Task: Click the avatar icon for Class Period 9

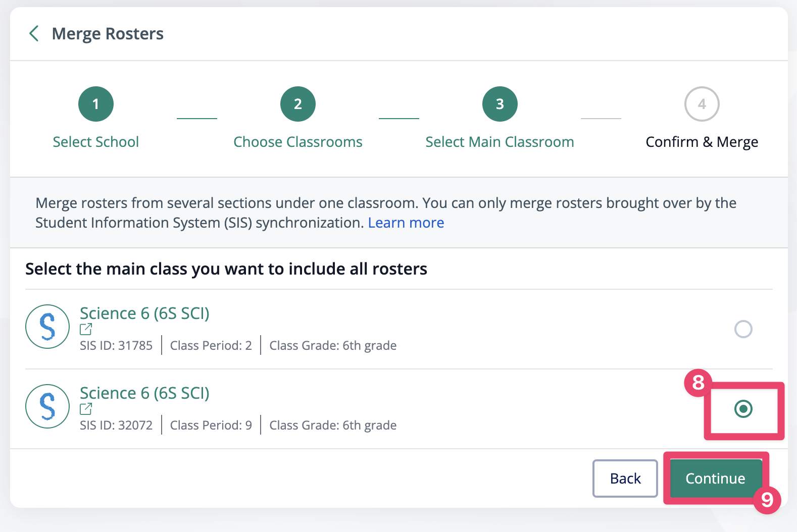Action: 47,406
